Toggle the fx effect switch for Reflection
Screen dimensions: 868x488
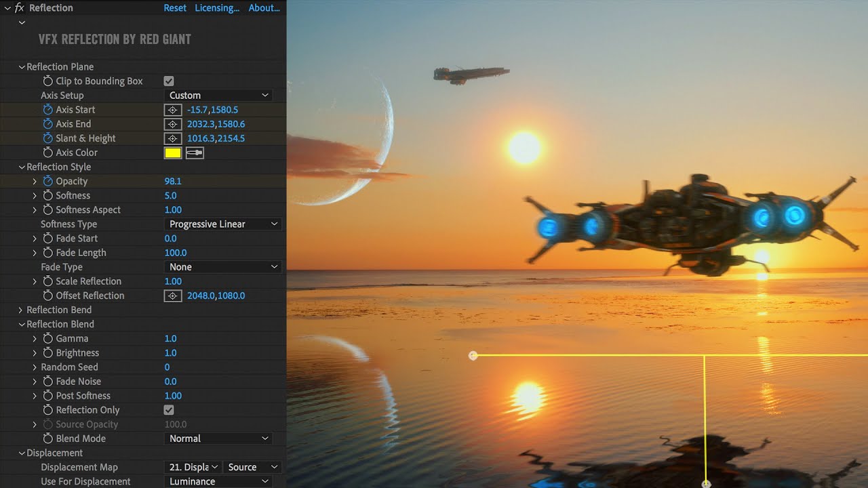(x=19, y=8)
